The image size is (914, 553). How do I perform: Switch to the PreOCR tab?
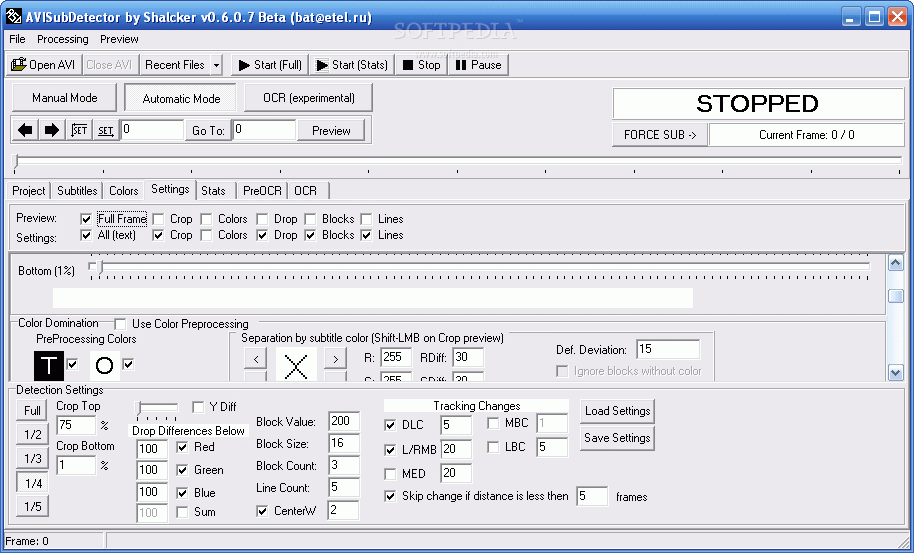(x=262, y=191)
